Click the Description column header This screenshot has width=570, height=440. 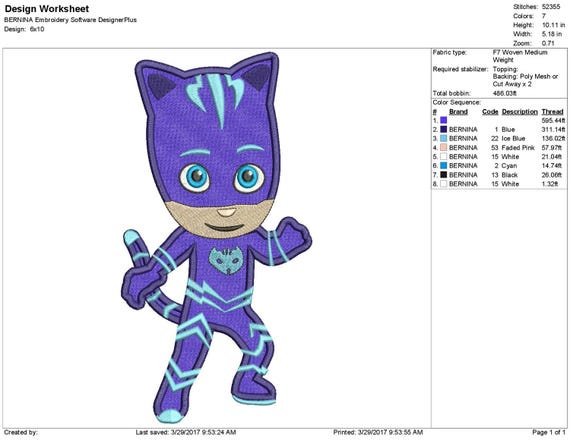point(519,112)
